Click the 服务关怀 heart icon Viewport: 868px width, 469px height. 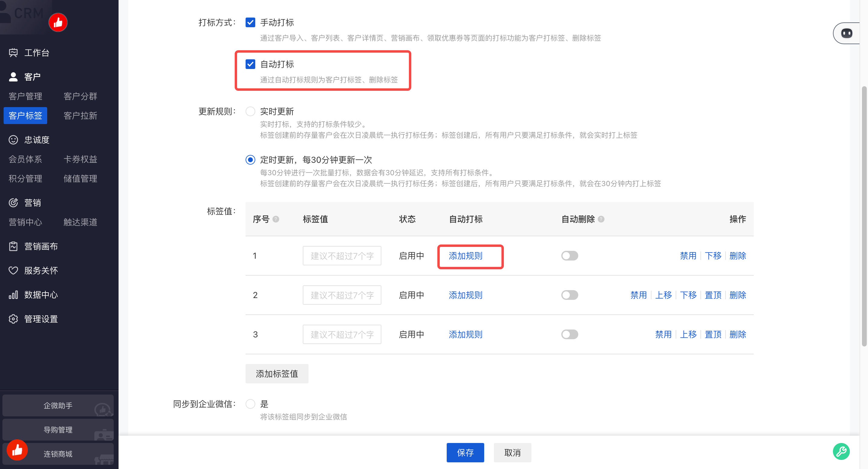pyautogui.click(x=13, y=271)
